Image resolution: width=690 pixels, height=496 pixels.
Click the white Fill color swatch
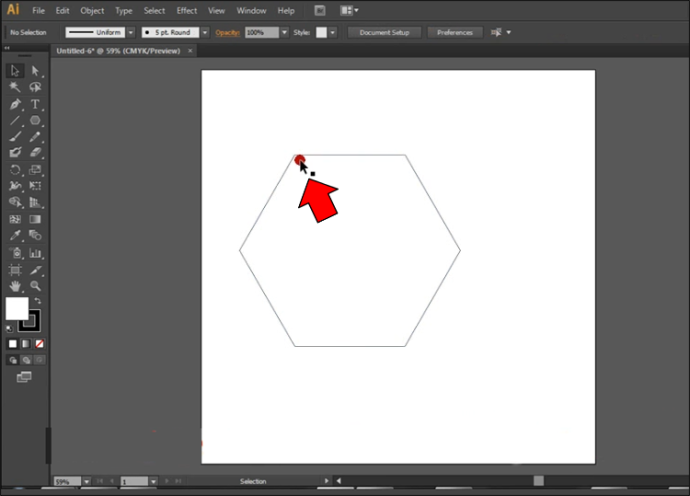[x=17, y=309]
